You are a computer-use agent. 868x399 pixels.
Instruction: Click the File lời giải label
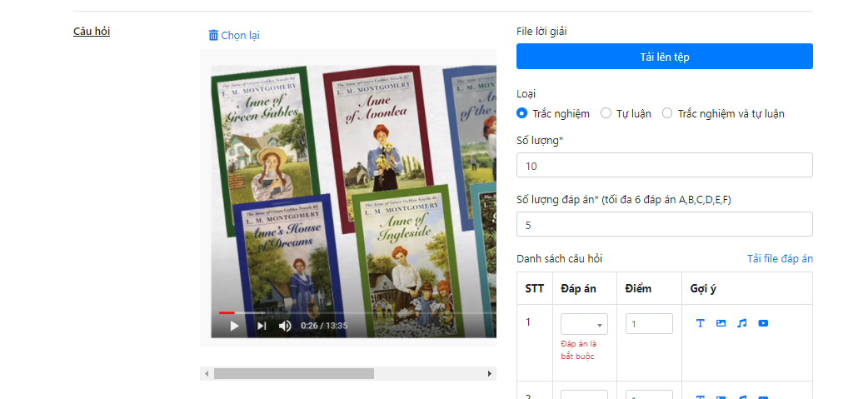pyautogui.click(x=541, y=32)
